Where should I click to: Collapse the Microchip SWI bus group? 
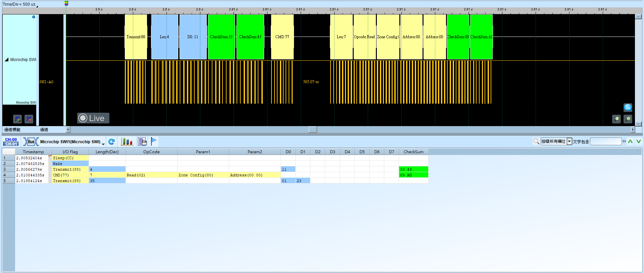(x=6, y=60)
